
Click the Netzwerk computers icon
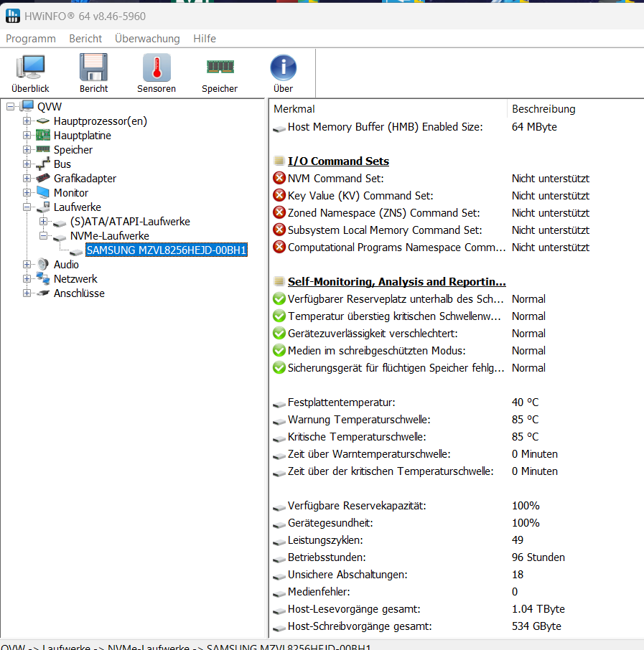43,278
